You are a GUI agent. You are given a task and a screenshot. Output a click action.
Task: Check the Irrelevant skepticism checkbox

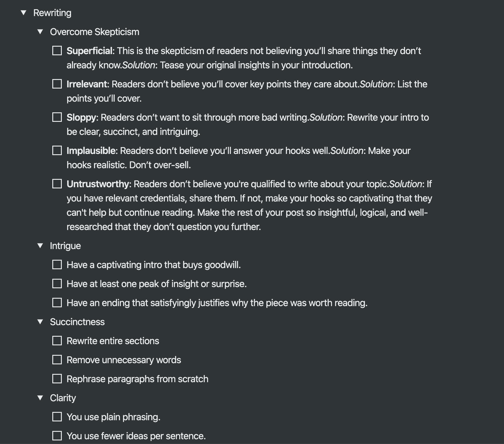point(57,84)
